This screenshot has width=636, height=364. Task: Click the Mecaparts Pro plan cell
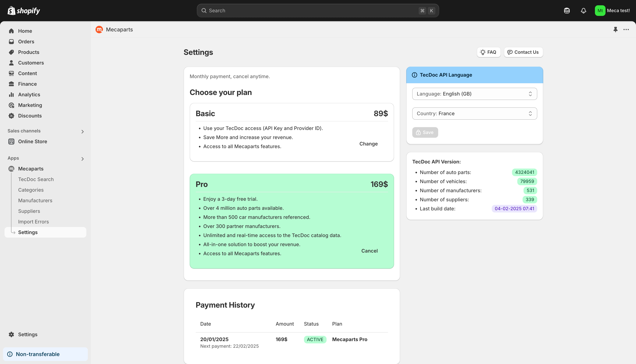pyautogui.click(x=350, y=339)
